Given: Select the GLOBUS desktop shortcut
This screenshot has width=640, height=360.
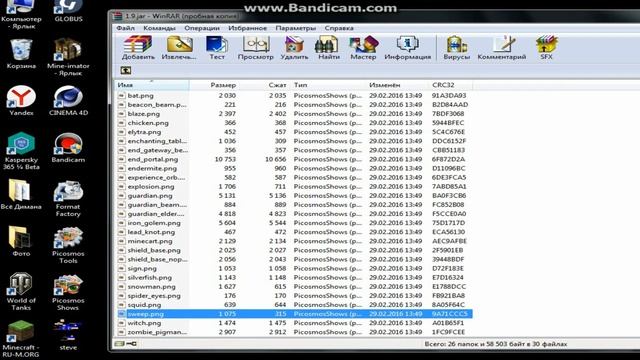Looking at the screenshot, I should [68, 11].
